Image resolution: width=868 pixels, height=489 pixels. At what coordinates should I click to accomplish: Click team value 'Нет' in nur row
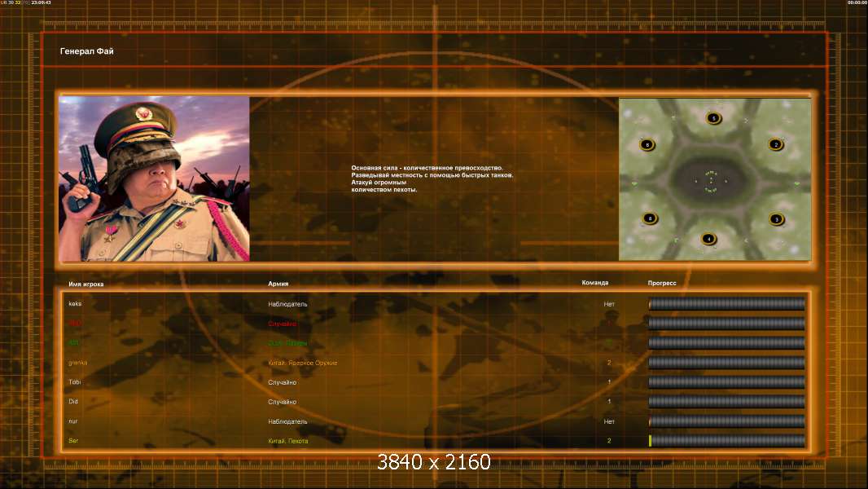point(609,421)
